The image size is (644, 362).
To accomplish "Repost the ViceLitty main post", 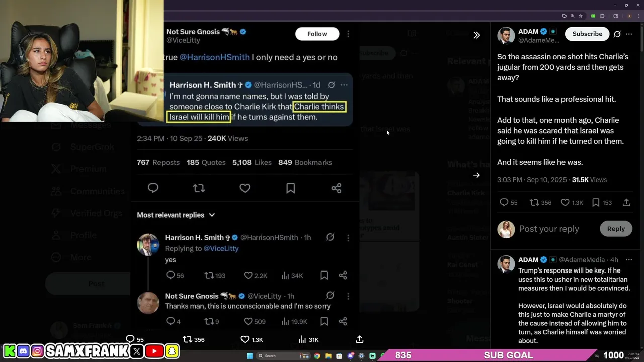I will pyautogui.click(x=199, y=188).
